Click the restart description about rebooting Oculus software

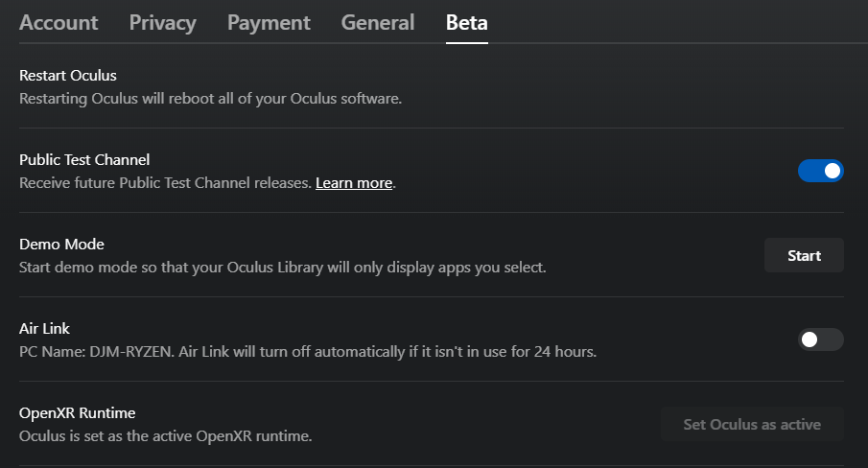[210, 98]
